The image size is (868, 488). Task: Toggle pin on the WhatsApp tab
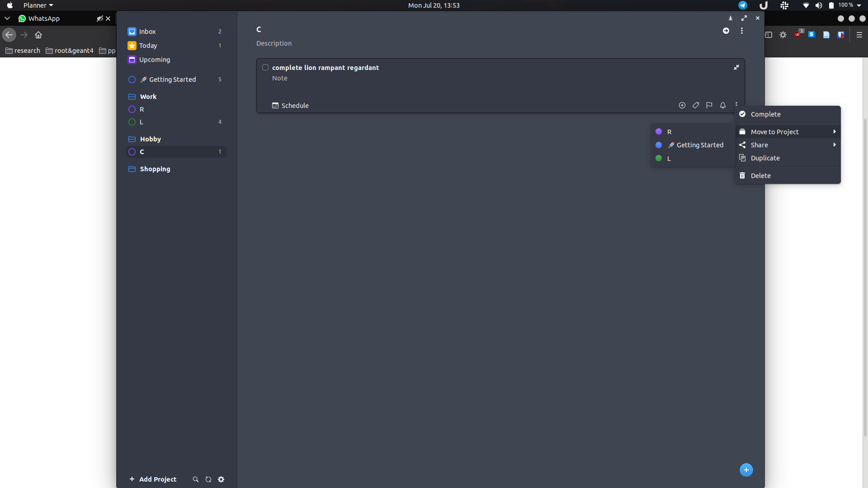tap(100, 19)
